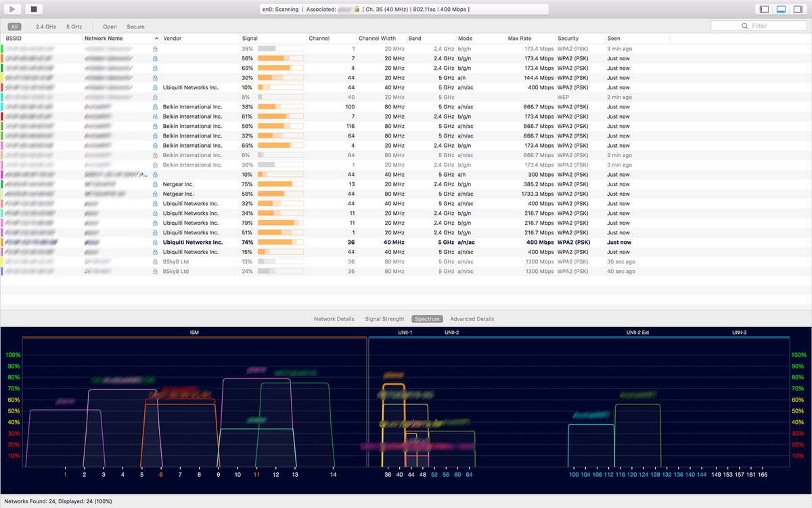The image size is (812, 508).
Task: Select the row with 51% signal
Action: tap(406, 232)
